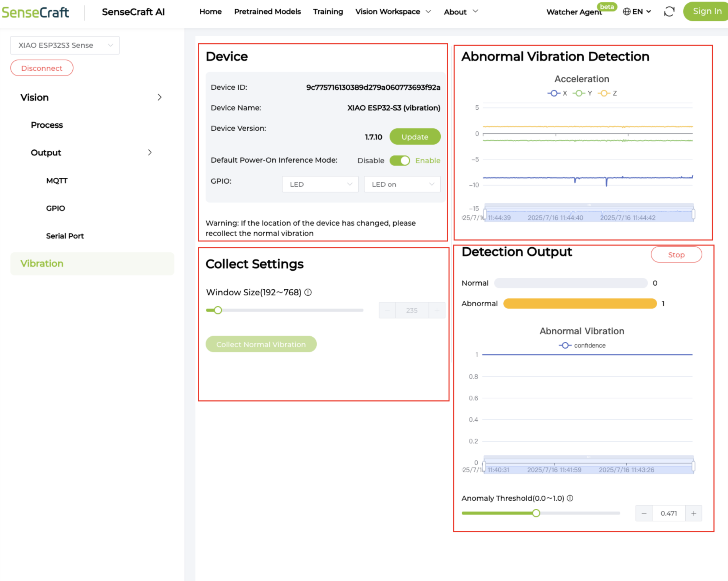Image resolution: width=728 pixels, height=581 pixels.
Task: Decrease Anomaly Threshold with minus button
Action: point(644,513)
